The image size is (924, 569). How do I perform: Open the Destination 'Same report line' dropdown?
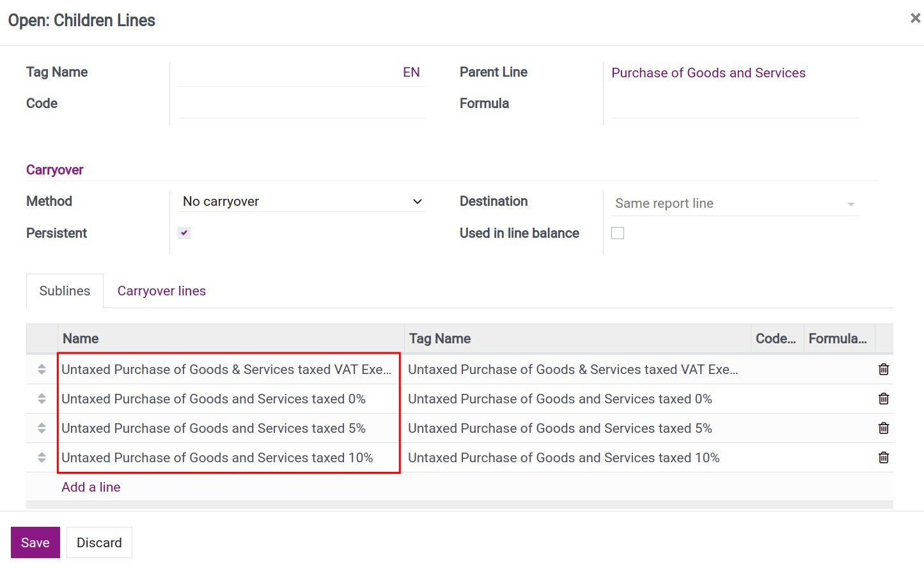[x=734, y=203]
